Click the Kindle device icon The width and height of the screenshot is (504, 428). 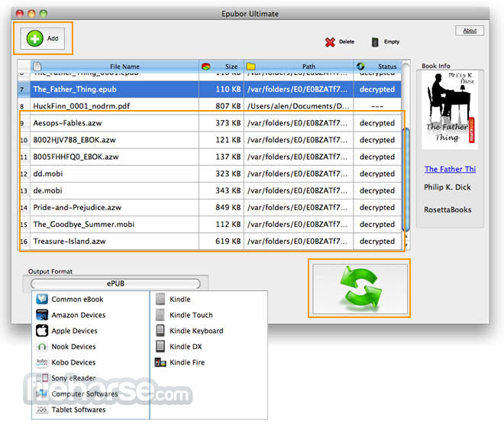click(160, 299)
